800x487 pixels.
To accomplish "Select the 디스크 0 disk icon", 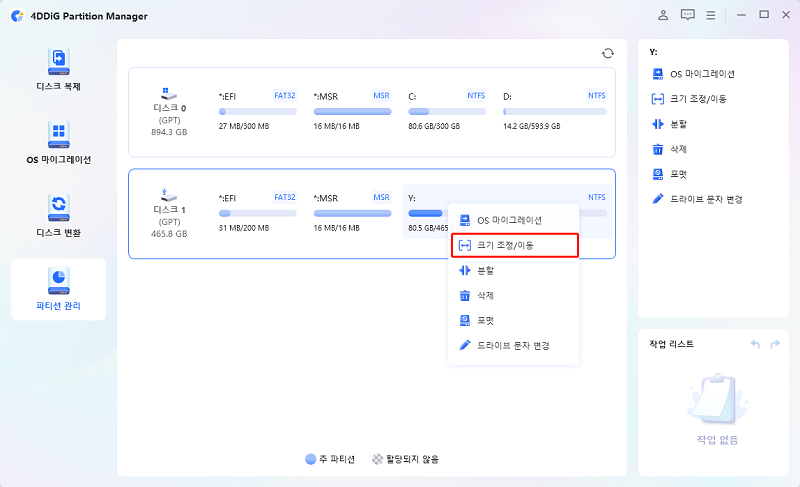I will pos(169,94).
